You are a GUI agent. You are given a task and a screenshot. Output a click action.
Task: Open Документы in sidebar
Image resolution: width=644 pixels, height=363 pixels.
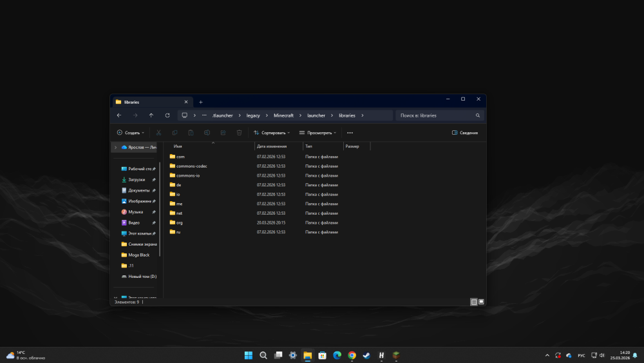(138, 190)
